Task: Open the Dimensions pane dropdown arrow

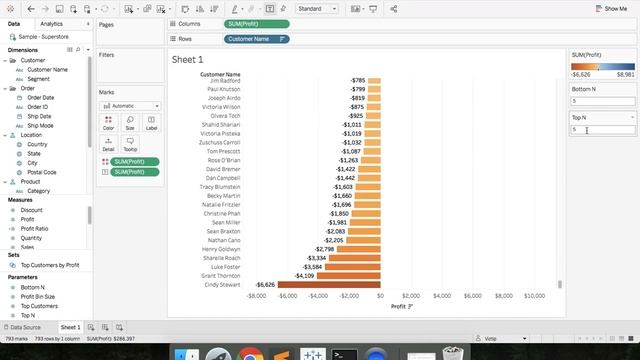Action: point(88,50)
